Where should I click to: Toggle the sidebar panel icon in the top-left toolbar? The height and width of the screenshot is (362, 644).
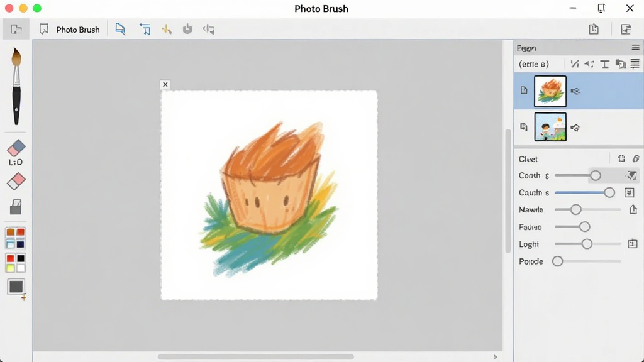[x=16, y=29]
